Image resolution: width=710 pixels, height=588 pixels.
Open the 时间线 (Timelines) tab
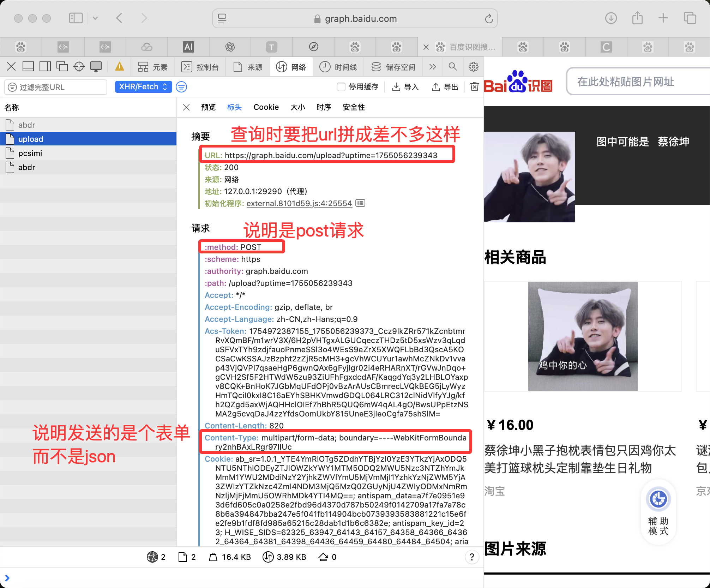click(338, 67)
